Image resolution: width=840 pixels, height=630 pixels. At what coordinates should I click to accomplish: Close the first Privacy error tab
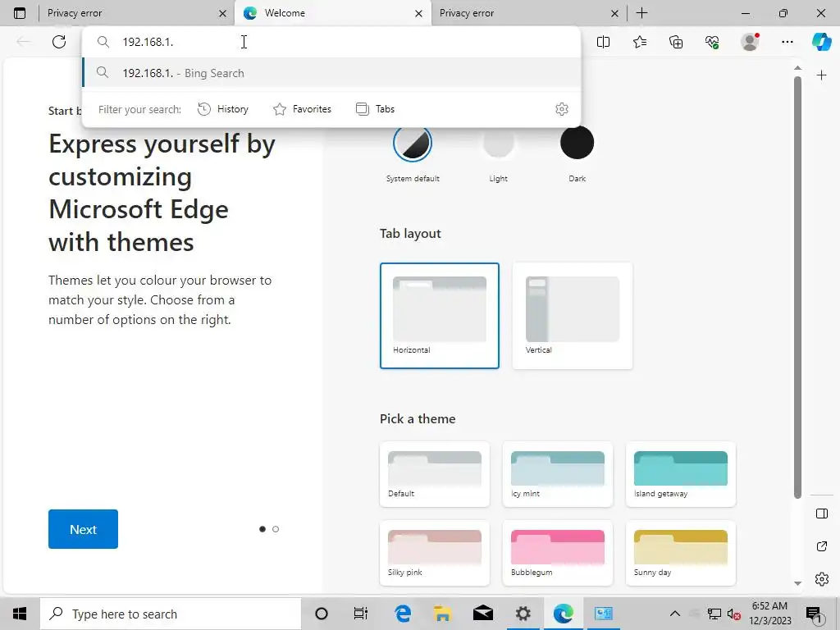tap(223, 13)
